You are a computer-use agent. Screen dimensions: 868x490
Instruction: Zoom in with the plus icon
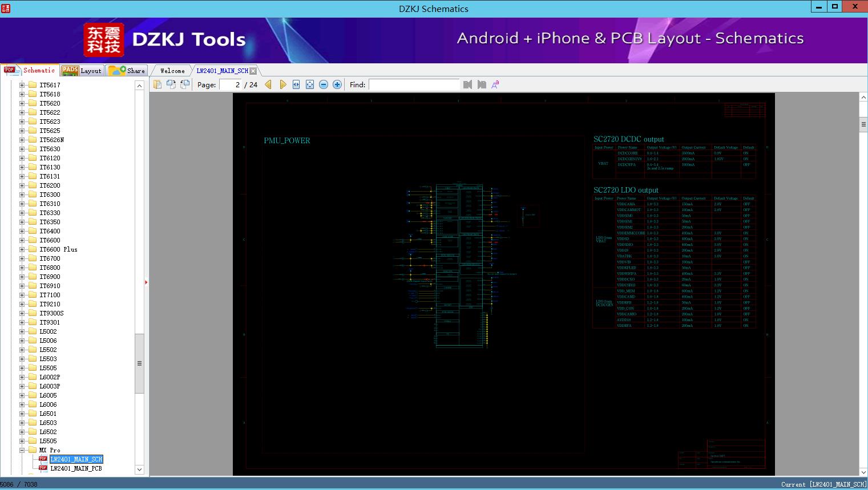337,84
